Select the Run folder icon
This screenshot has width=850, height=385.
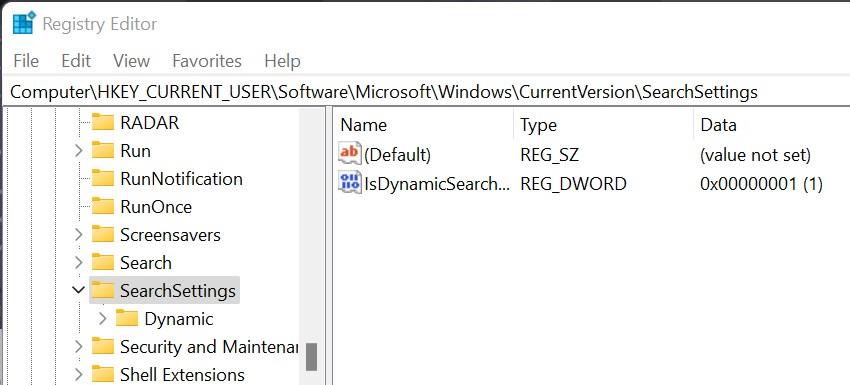pos(103,150)
